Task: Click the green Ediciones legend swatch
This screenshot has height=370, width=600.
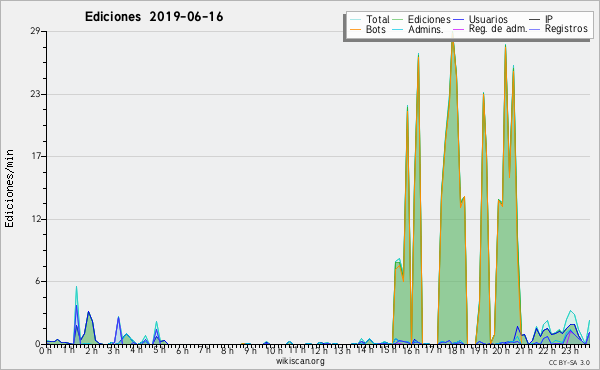Action: point(398,20)
